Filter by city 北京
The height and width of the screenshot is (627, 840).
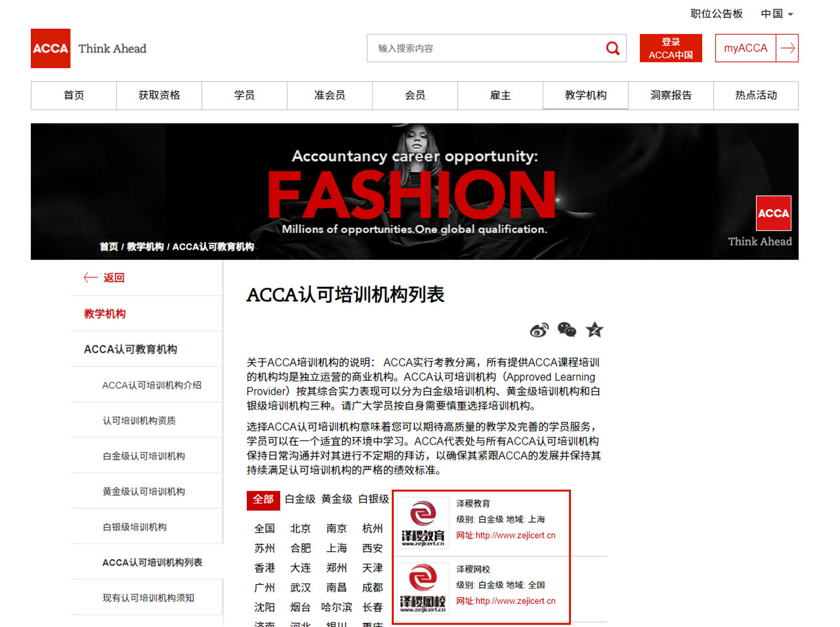[x=301, y=529]
